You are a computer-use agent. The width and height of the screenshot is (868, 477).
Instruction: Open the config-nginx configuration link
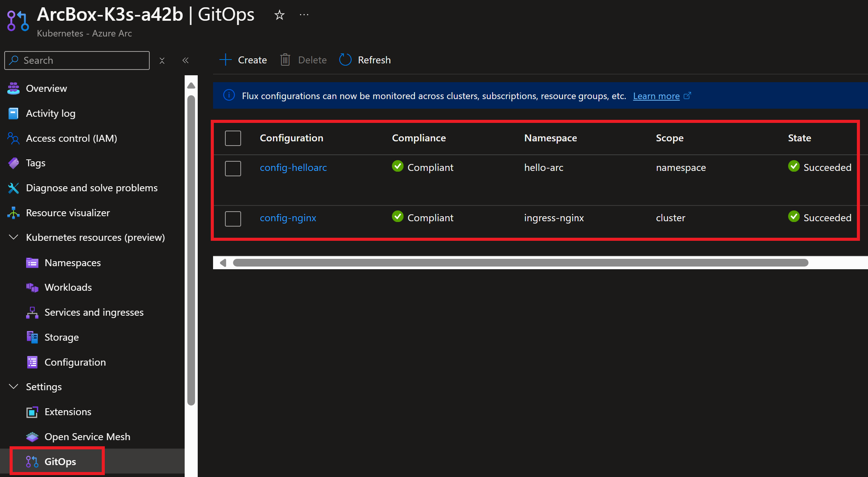pos(288,218)
